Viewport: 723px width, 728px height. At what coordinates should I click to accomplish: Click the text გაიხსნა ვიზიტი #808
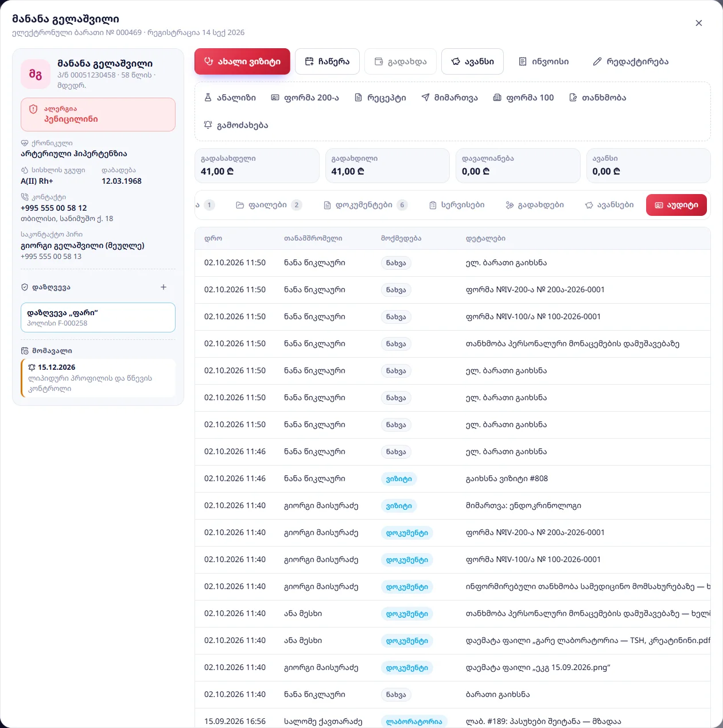coord(507,479)
